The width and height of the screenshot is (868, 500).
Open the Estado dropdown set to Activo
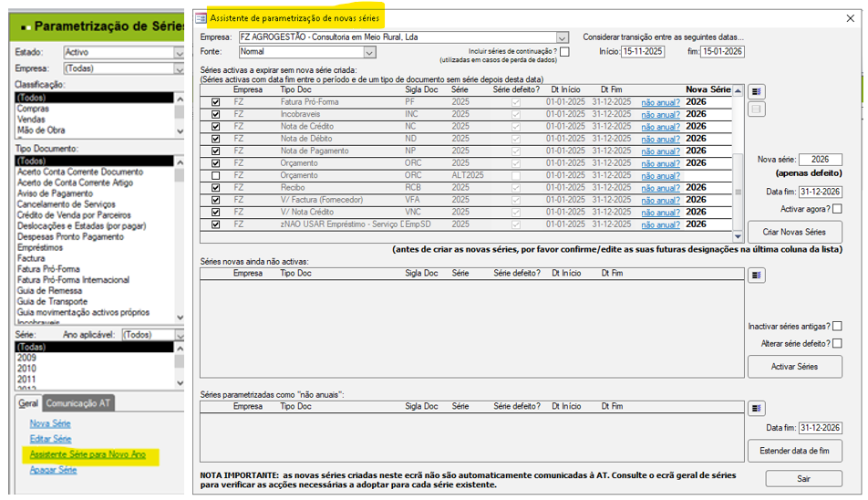pyautogui.click(x=180, y=53)
